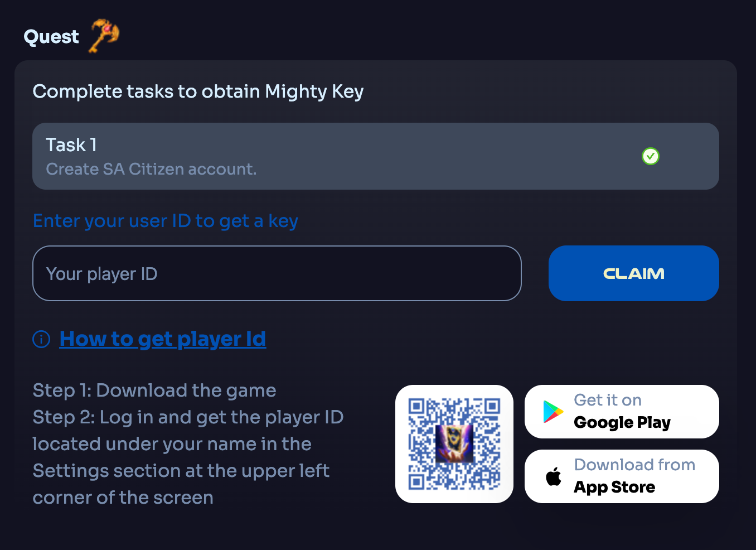Click the Your player ID input field
This screenshot has width=756, height=550.
(x=277, y=273)
